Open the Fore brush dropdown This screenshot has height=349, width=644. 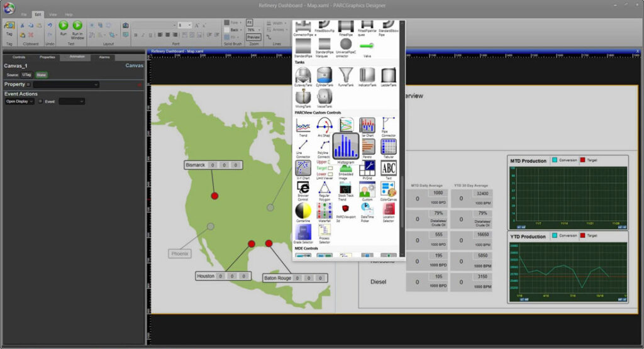point(241,23)
